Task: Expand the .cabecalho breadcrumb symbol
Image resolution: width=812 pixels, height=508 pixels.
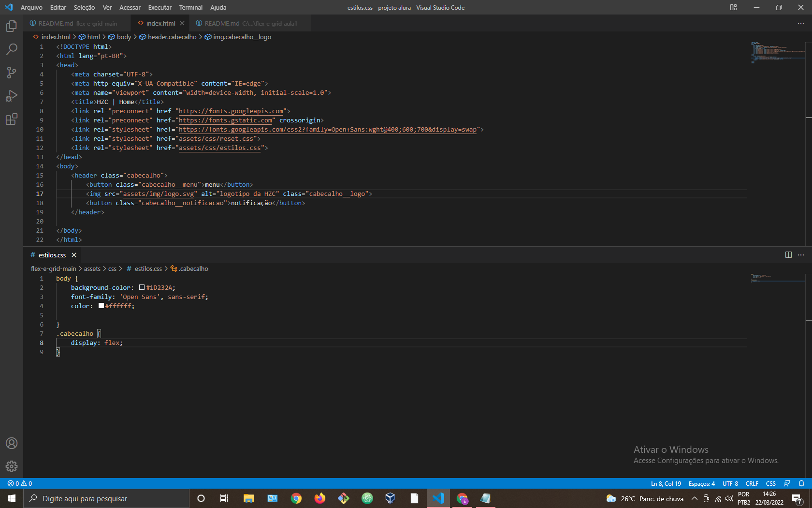Action: click(189, 269)
